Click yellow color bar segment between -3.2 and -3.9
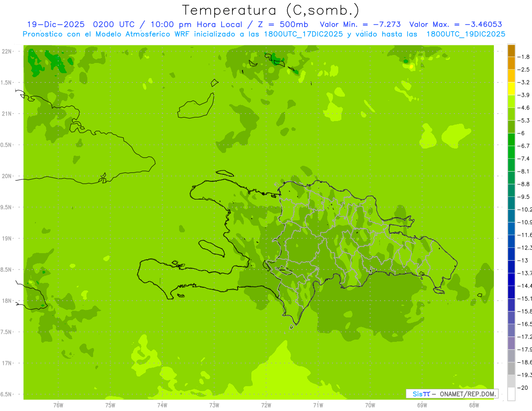This screenshot has height=411, width=532. click(511, 89)
